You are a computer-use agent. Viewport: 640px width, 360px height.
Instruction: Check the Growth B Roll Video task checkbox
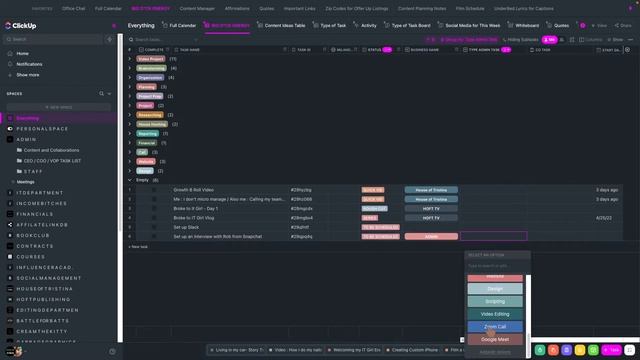[x=154, y=190]
